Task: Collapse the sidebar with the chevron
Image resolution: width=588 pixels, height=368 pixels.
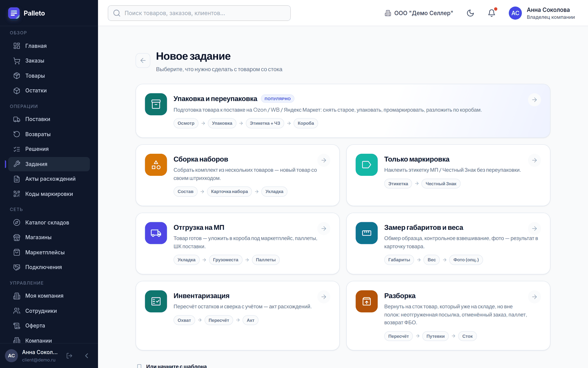Action: 87,356
